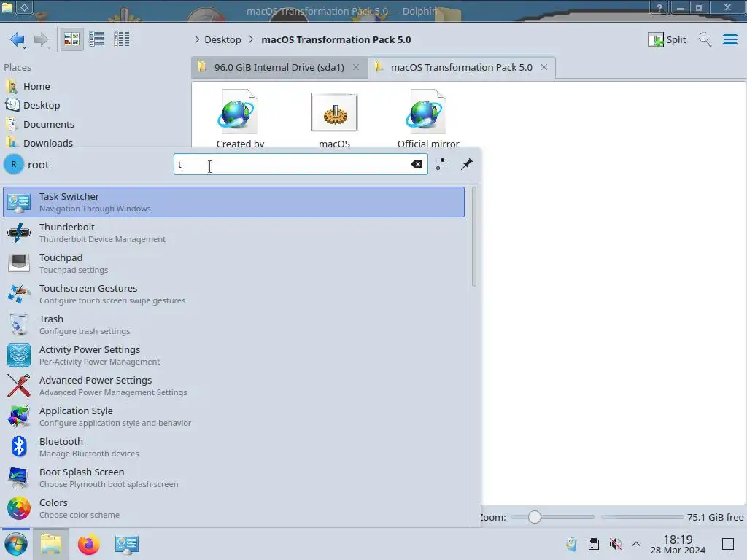This screenshot has height=560, width=747.
Task: Adjust the Dolphin zoom slider
Action: tap(553, 517)
